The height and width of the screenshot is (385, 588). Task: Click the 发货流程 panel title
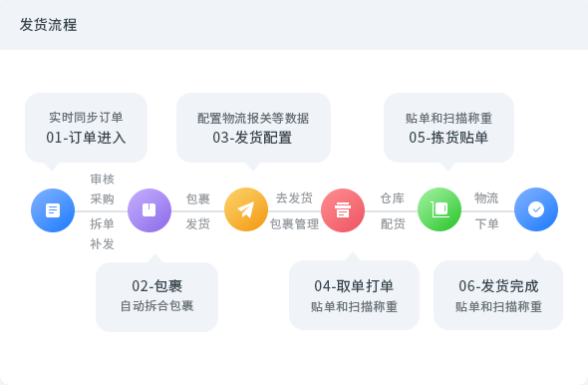click(x=49, y=25)
